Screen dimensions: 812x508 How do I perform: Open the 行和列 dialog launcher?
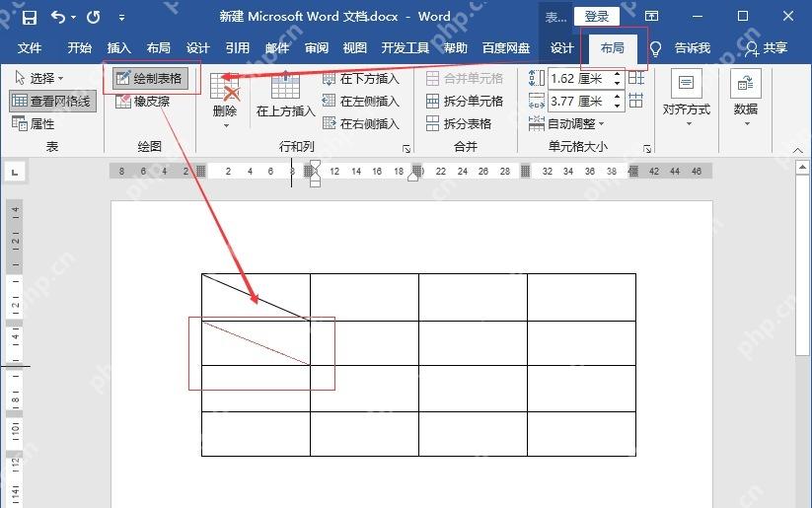tap(406, 149)
